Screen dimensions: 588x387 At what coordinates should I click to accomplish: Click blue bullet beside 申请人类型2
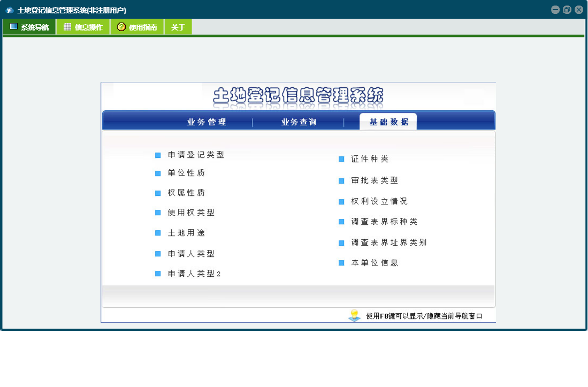158,274
